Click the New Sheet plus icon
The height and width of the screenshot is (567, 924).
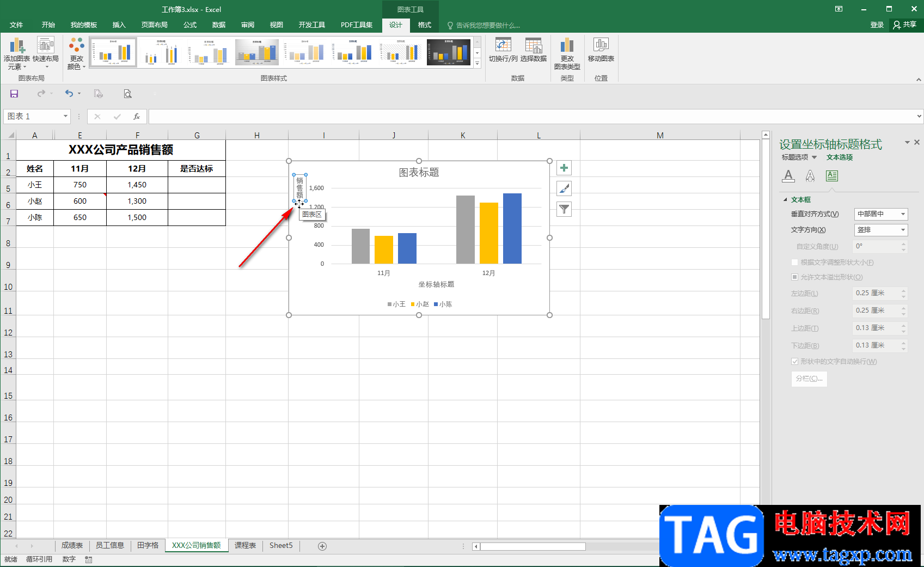click(x=322, y=546)
